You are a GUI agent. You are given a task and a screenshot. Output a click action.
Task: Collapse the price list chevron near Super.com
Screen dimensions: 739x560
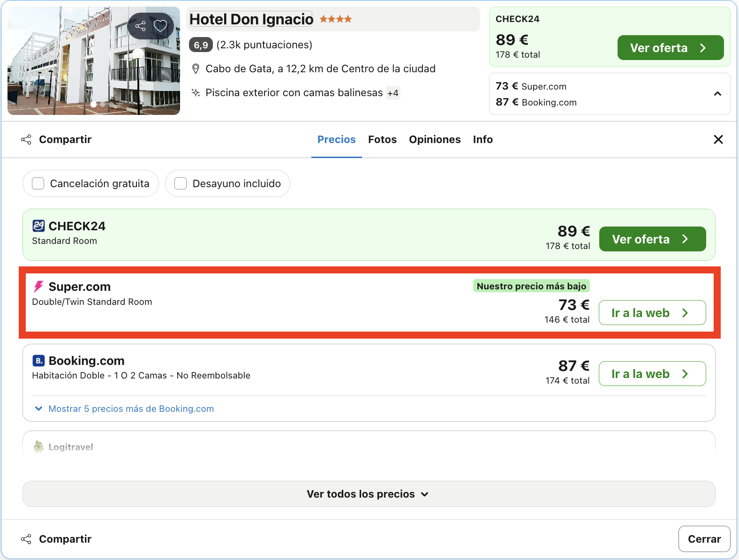click(717, 94)
